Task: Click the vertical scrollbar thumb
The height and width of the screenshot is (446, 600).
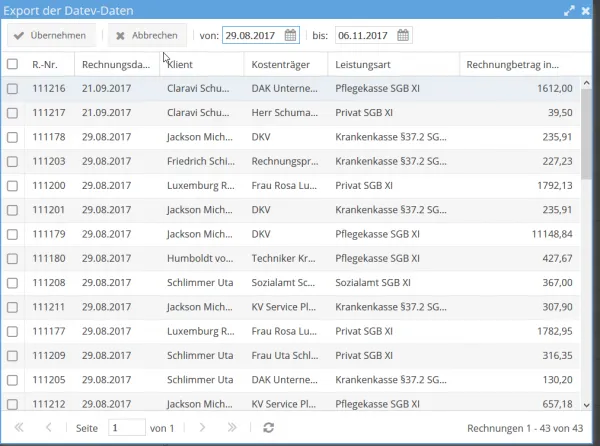Action: [586, 134]
